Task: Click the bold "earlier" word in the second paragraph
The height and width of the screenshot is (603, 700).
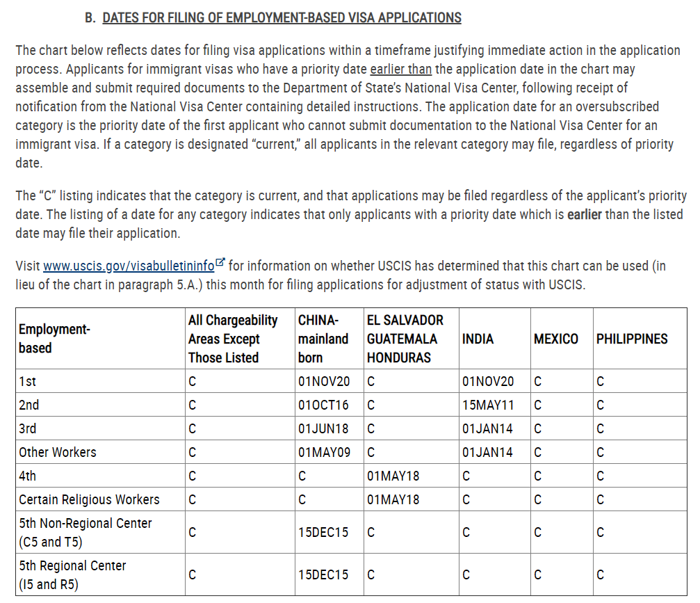Action: pyautogui.click(x=585, y=214)
